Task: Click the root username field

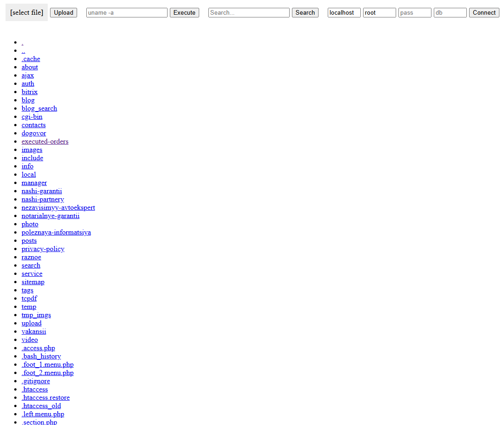Action: point(379,13)
